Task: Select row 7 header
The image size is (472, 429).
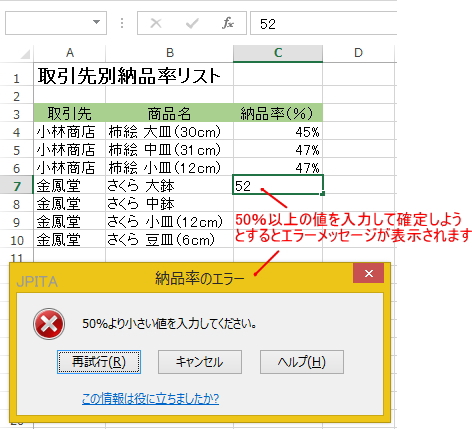Action: pos(16,185)
